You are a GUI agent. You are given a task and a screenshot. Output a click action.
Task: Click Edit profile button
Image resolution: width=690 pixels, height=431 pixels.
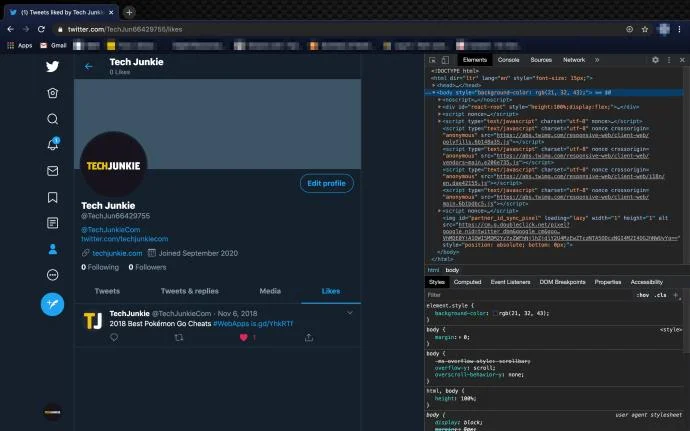(x=327, y=184)
